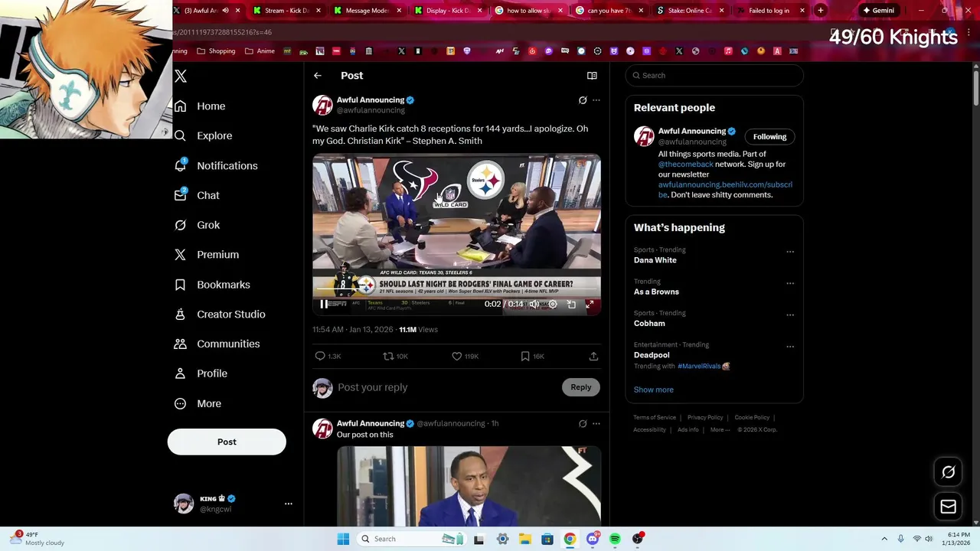The height and width of the screenshot is (551, 980).
Task: Open Terms of Service footer link
Action: click(655, 418)
